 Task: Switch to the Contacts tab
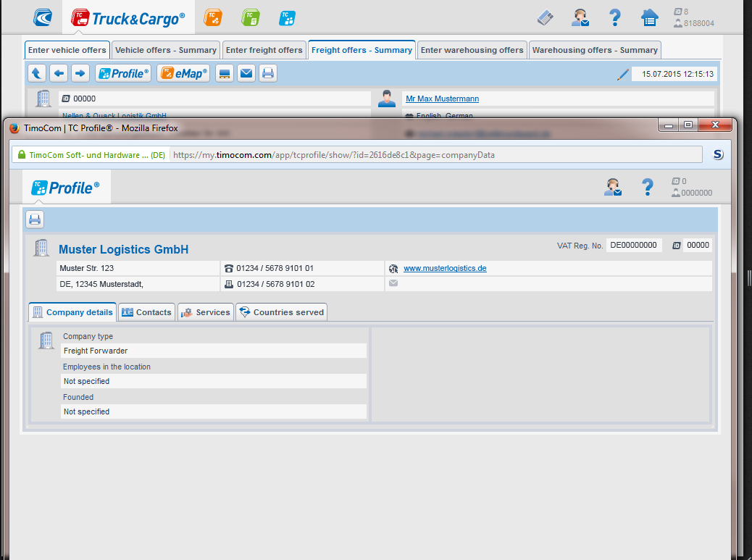coord(147,312)
